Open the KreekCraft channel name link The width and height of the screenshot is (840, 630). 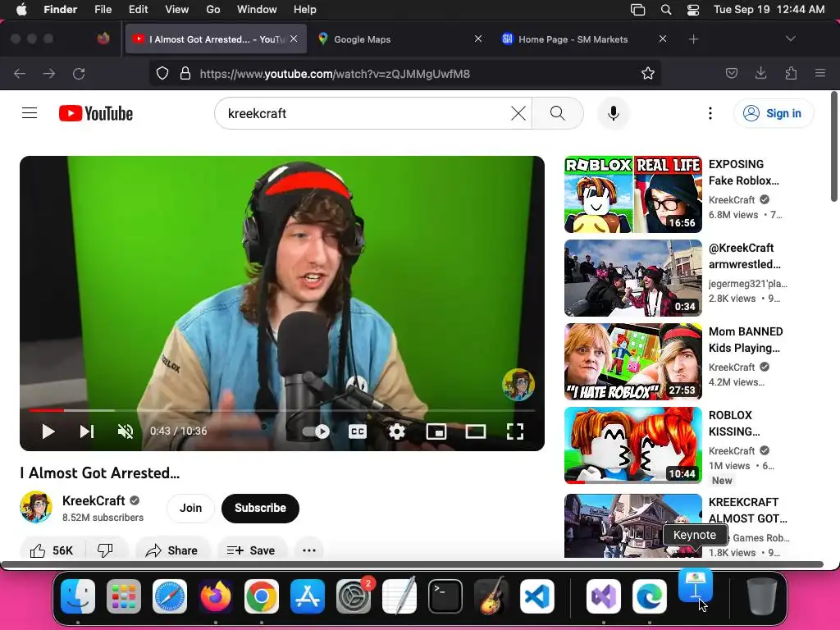[94, 500]
